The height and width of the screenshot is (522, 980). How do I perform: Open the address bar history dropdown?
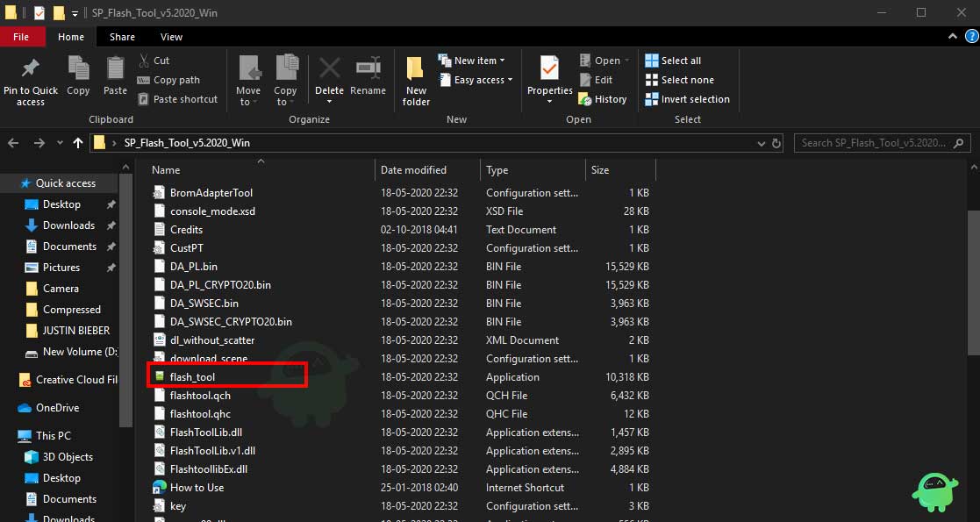point(759,143)
